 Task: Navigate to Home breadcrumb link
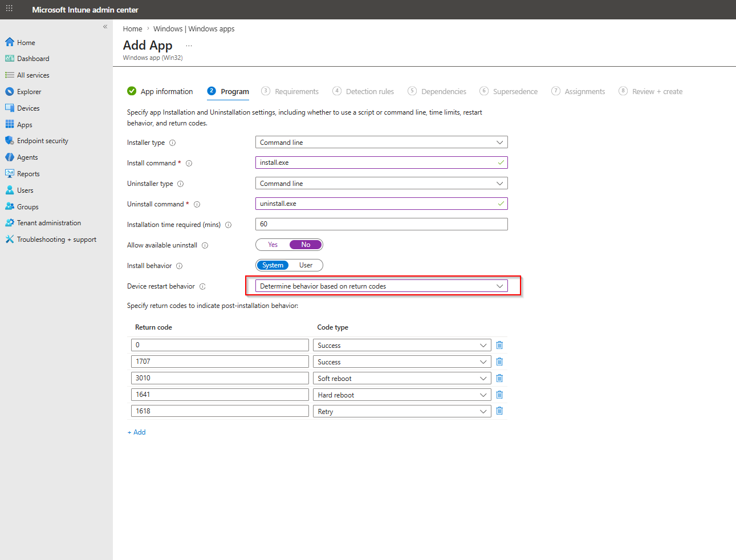[132, 29]
